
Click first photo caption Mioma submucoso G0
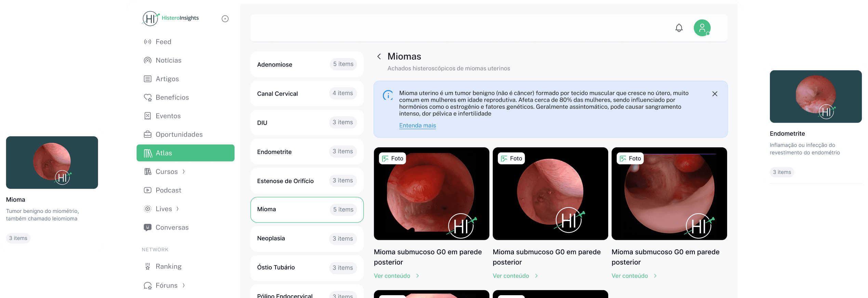click(x=428, y=257)
